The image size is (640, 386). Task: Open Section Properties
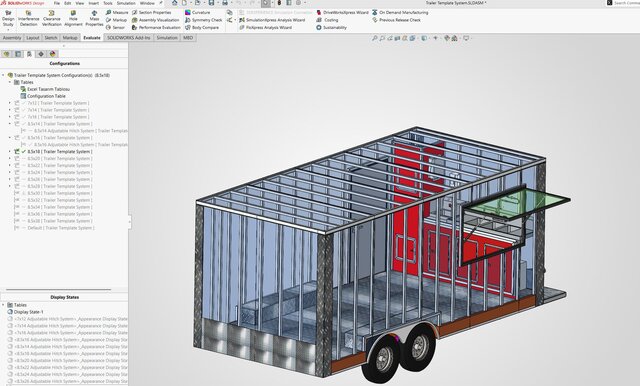[151, 13]
